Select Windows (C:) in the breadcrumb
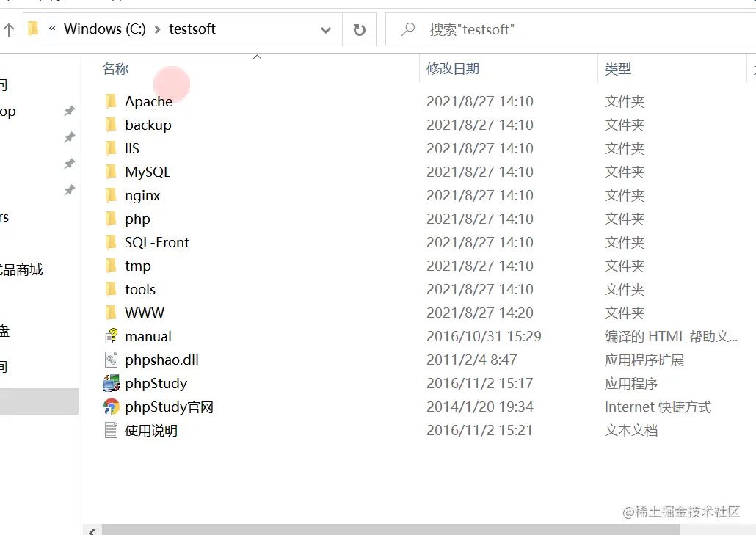This screenshot has height=535, width=756. pyautogui.click(x=105, y=29)
